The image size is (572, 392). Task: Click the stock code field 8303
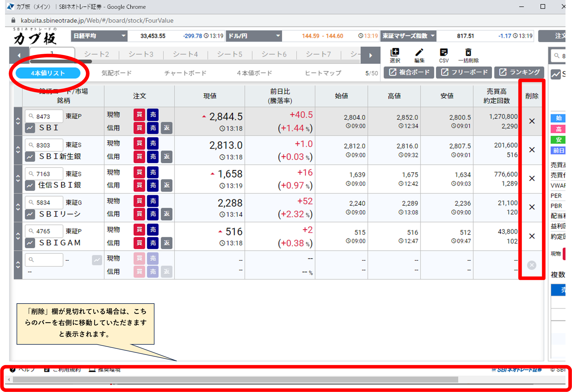click(44, 145)
